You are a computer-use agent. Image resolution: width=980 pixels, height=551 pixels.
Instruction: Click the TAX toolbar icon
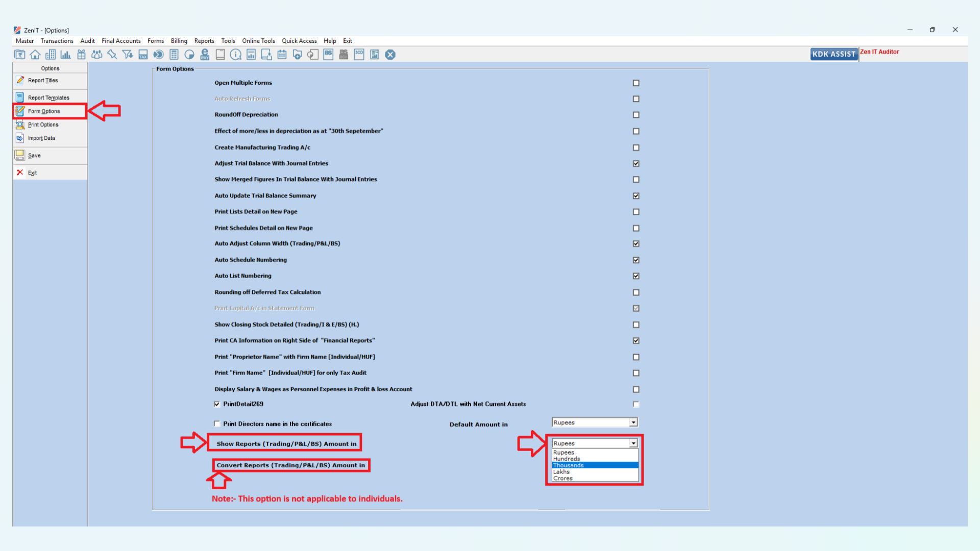coord(143,55)
